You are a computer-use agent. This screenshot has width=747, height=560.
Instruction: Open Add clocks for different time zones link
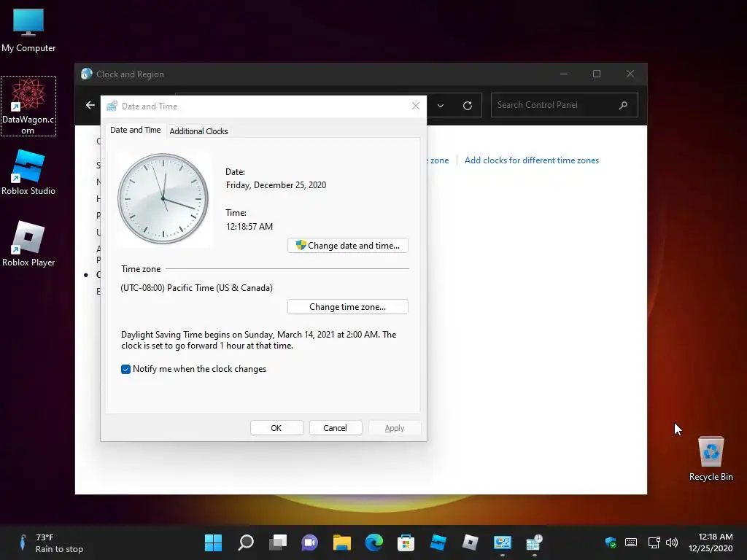tap(532, 160)
